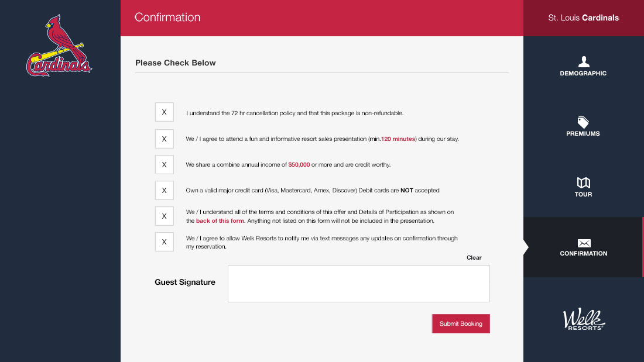Click the Tour map icon
Screen dimensions: 644x362
(584, 182)
